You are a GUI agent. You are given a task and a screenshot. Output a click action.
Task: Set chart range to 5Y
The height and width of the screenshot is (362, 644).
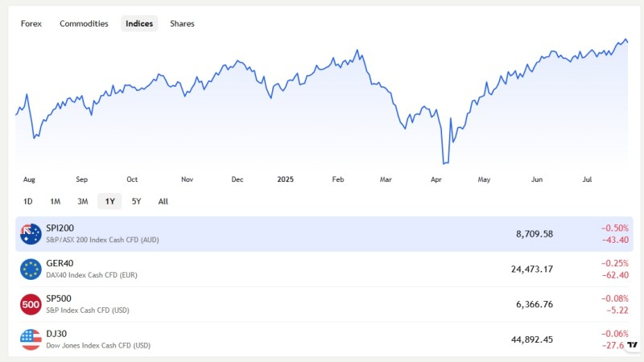pyautogui.click(x=136, y=202)
